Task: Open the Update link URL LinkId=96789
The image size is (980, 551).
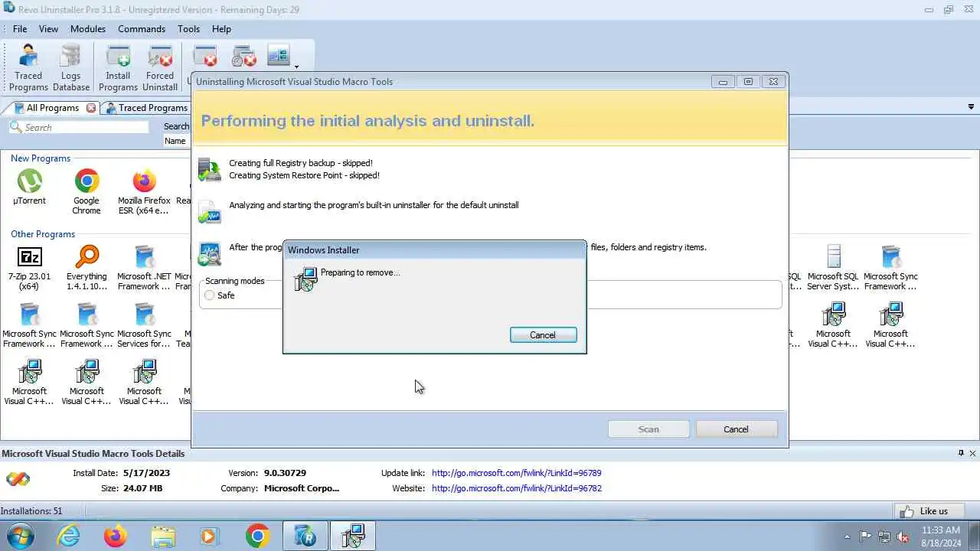Action: click(516, 473)
